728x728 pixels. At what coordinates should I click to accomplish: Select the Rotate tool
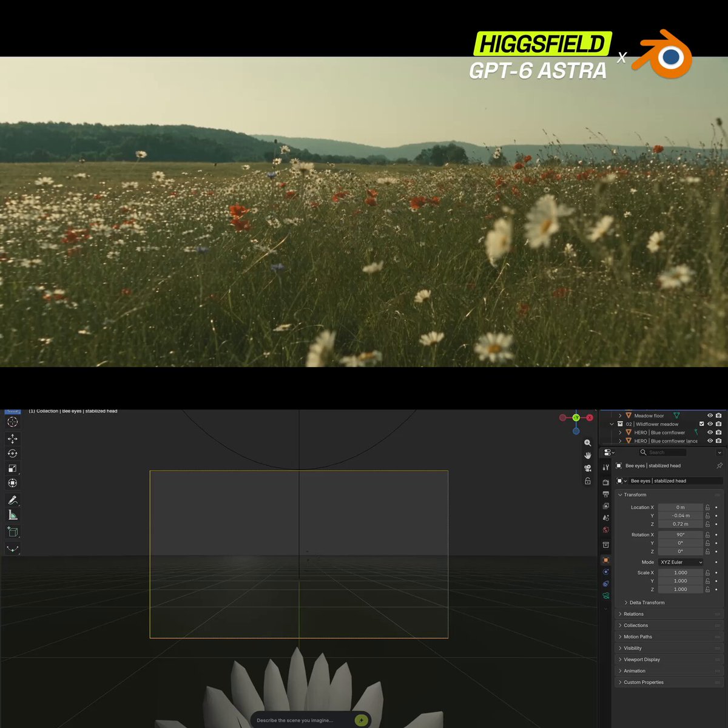(13, 453)
